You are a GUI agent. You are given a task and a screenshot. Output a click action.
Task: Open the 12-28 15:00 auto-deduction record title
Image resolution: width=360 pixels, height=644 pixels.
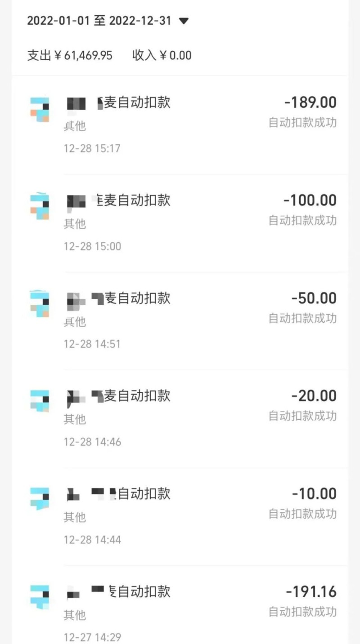[119, 200]
